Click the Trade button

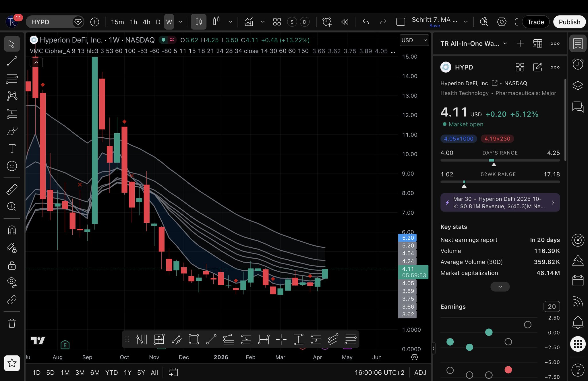coord(535,22)
